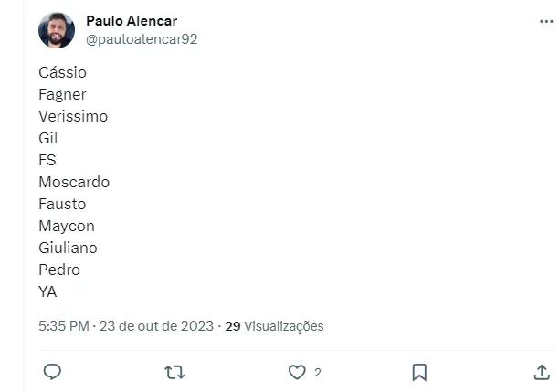Open the 29 Visualizações view count
The image size is (559, 392).
coord(274,326)
